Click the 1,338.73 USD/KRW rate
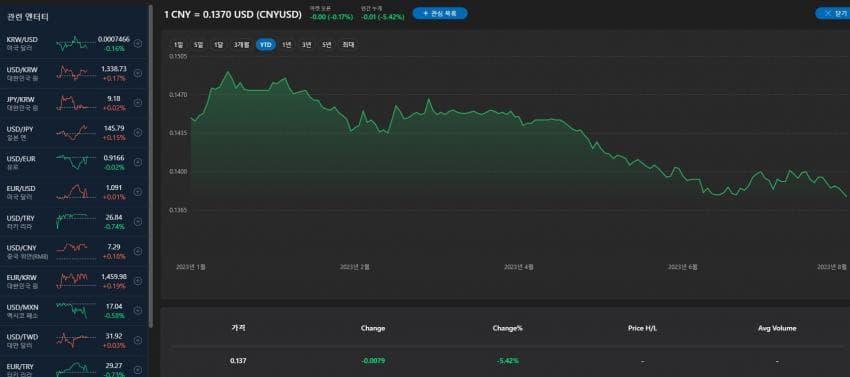 [114, 69]
